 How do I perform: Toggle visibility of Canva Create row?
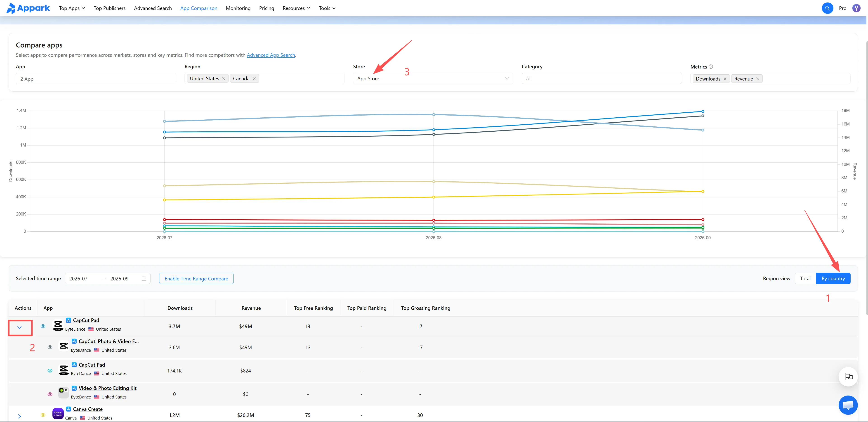43,415
